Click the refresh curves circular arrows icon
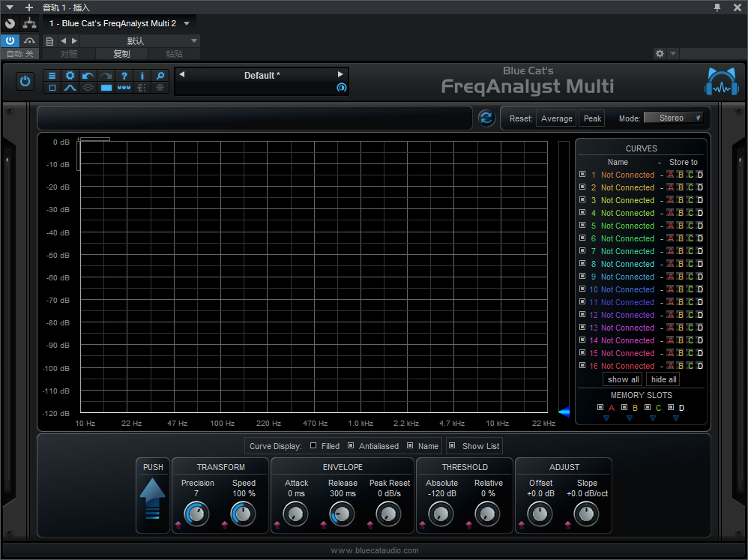 (486, 118)
